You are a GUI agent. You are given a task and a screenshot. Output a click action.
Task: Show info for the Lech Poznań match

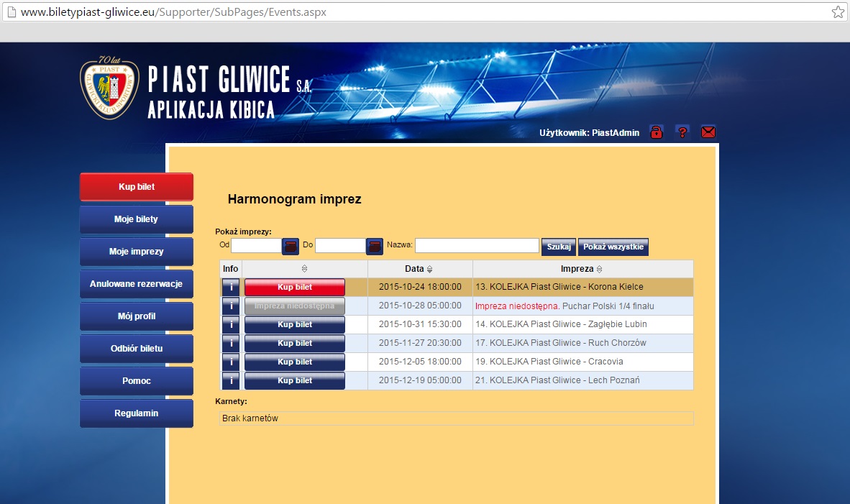tap(230, 380)
